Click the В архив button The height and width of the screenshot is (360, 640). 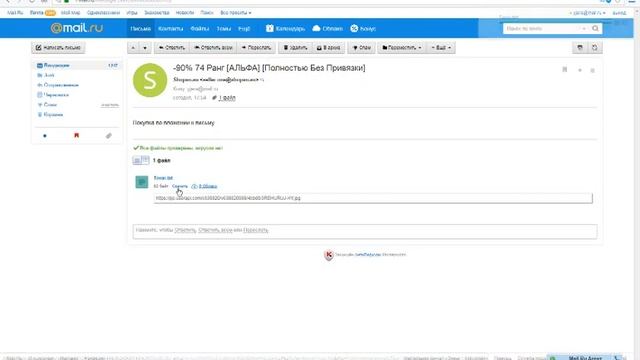point(329,48)
